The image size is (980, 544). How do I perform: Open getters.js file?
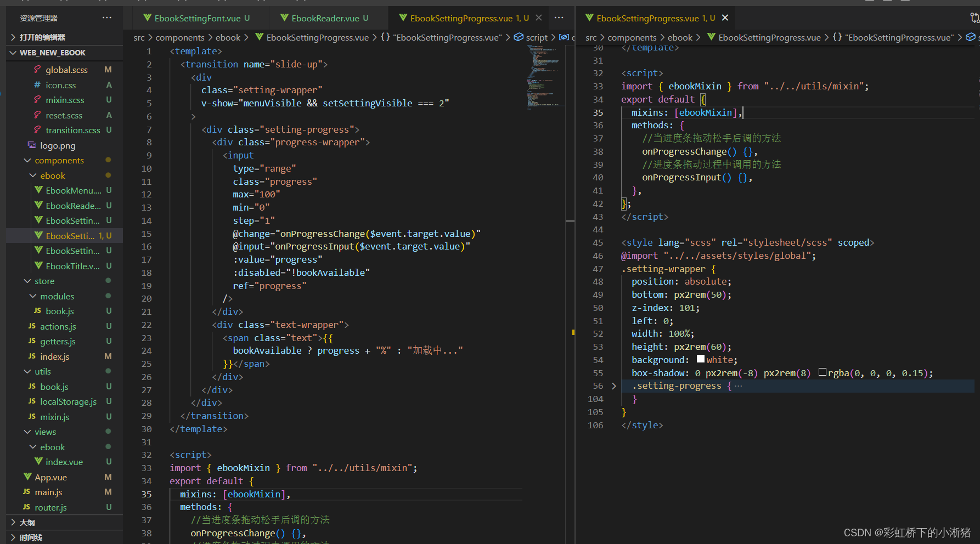tap(58, 341)
